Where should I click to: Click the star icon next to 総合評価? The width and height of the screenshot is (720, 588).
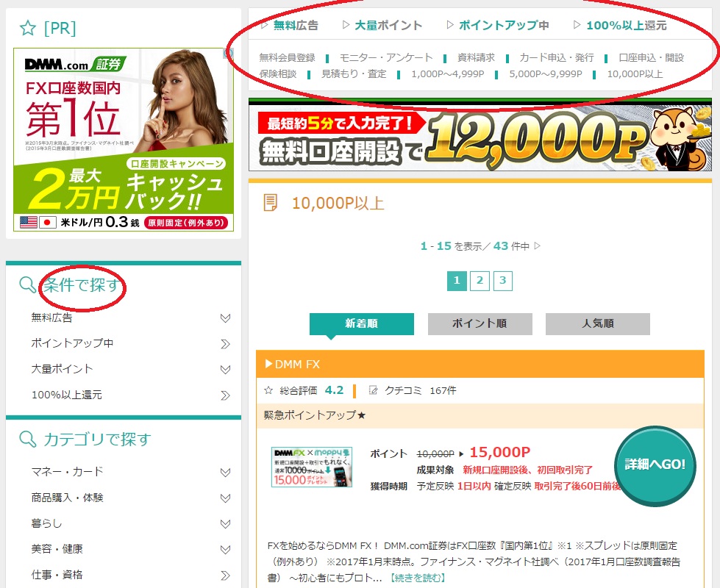268,390
